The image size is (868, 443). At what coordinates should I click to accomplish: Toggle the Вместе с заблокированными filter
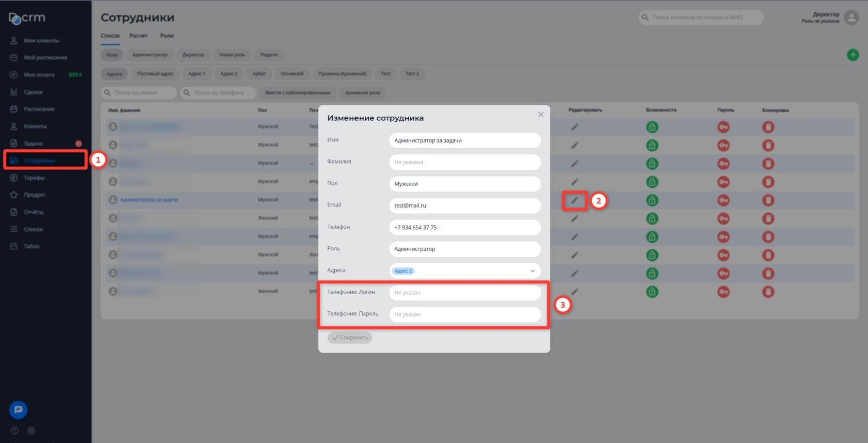pos(298,93)
